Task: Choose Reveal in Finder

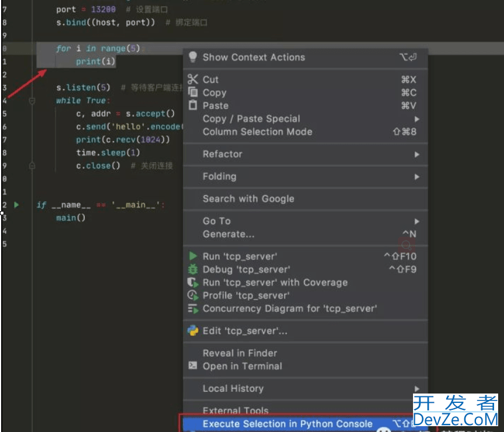Action: point(305,353)
